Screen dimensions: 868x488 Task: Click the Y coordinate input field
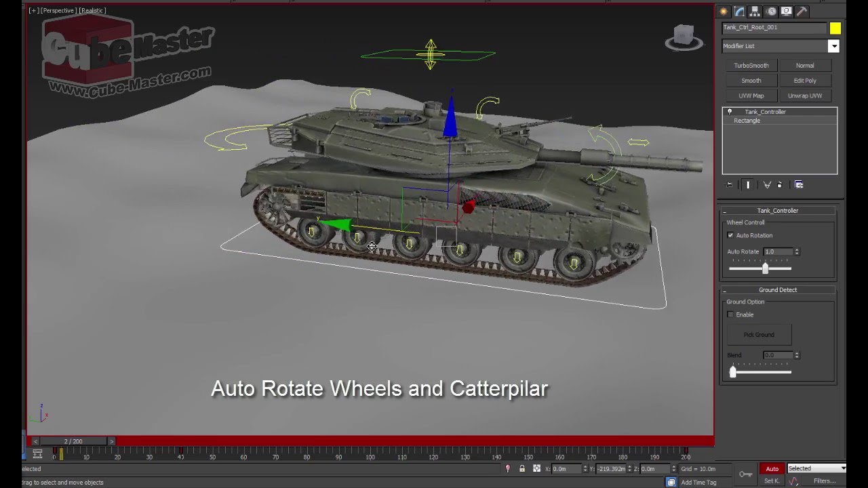tap(611, 468)
